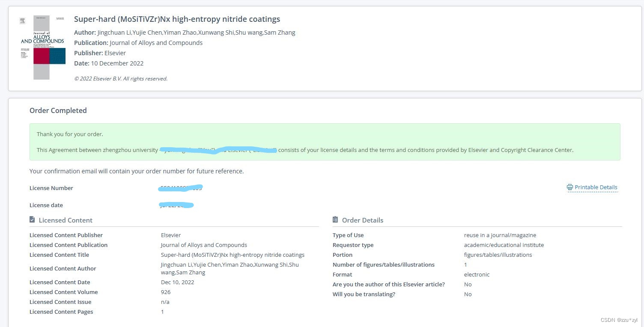The image size is (644, 327).
Task: Click the header Publication: Journal of Alloys and Compounds line
Action: 138,42
